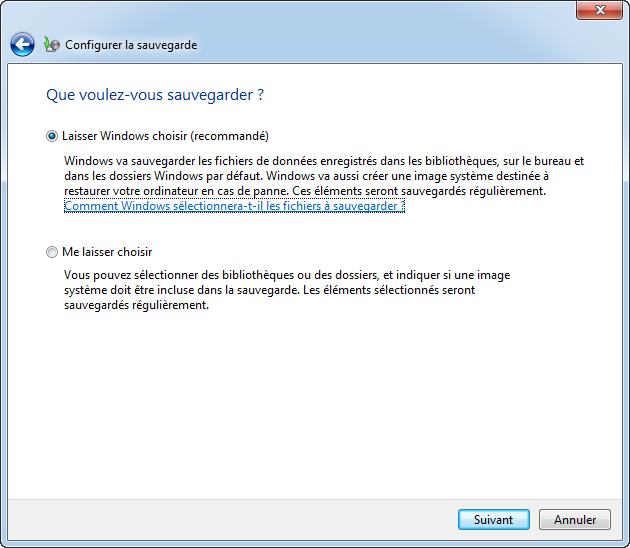Click the description starting Vous pouvez sélectionner
Viewport: 630px width, 548px height.
coord(287,290)
